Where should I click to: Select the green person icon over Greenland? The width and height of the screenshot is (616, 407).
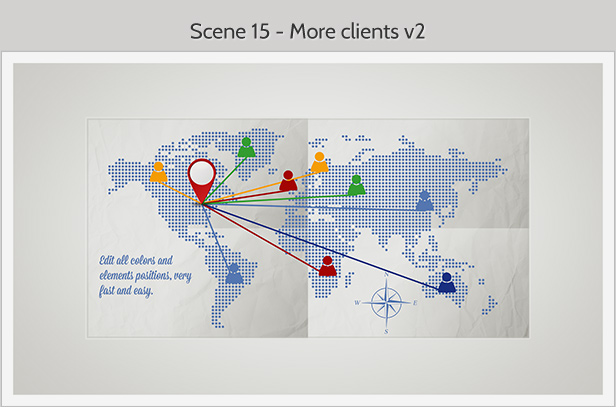[x=247, y=147]
